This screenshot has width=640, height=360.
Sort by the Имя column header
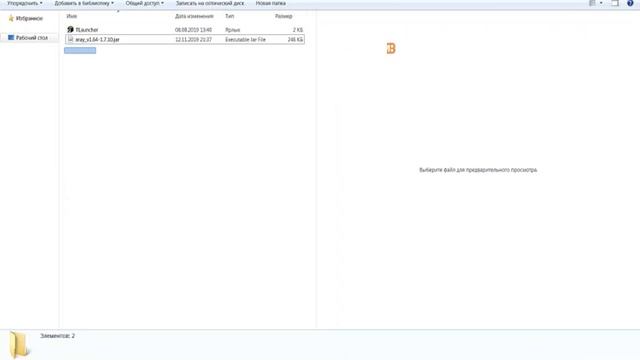(x=72, y=16)
